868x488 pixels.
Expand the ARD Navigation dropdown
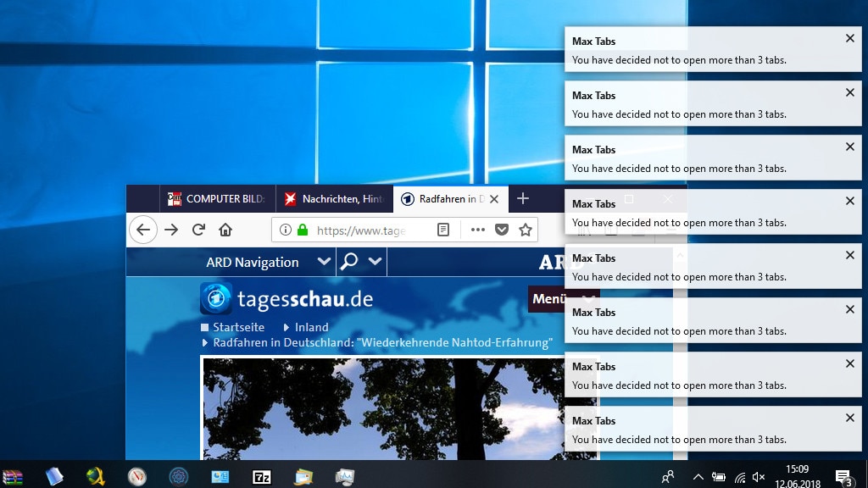pos(325,262)
